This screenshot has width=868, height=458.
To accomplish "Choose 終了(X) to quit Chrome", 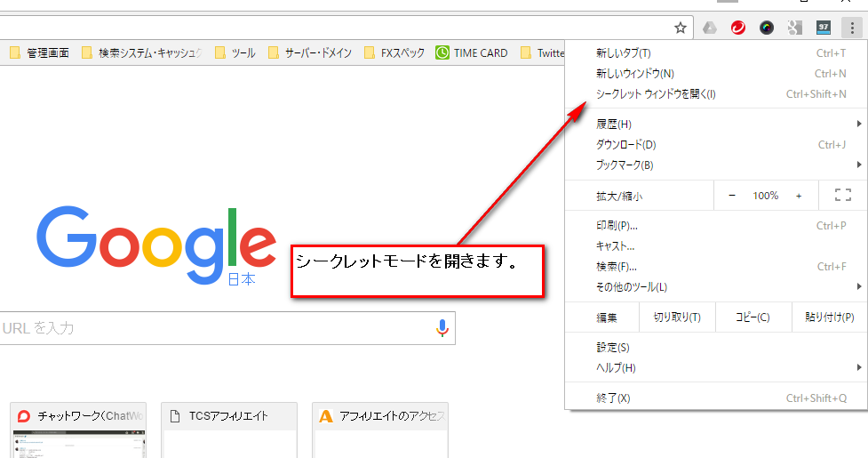I will tap(716, 398).
